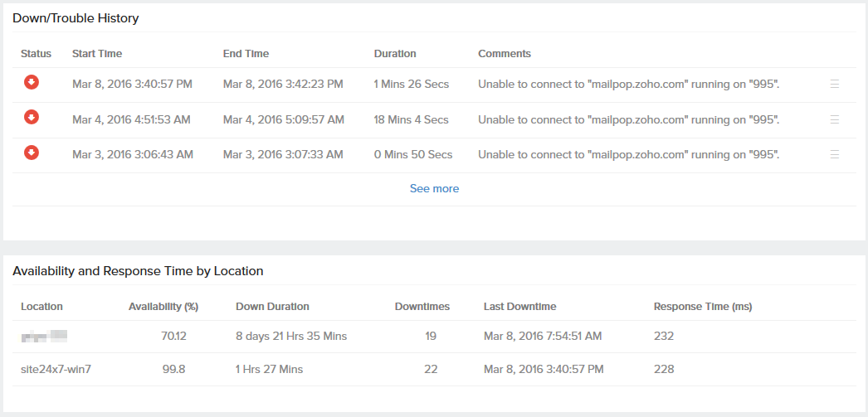Select the site24x7-win7 location row

tap(56, 369)
